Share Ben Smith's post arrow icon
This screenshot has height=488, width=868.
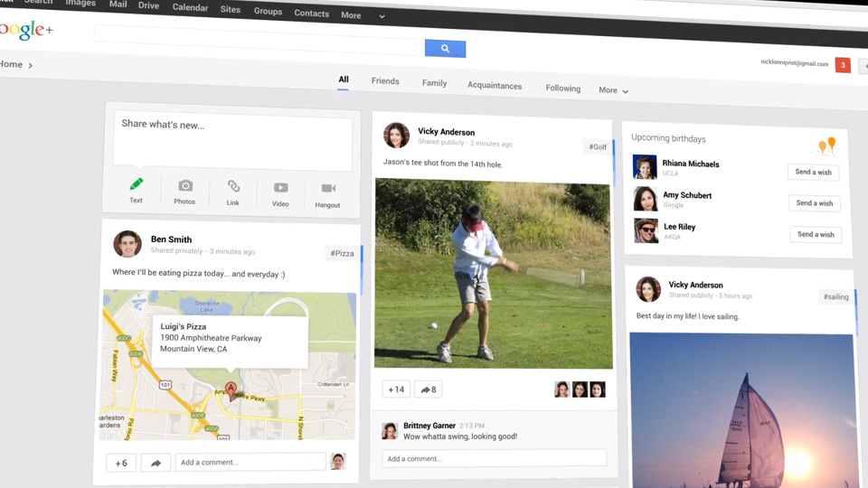click(x=156, y=463)
